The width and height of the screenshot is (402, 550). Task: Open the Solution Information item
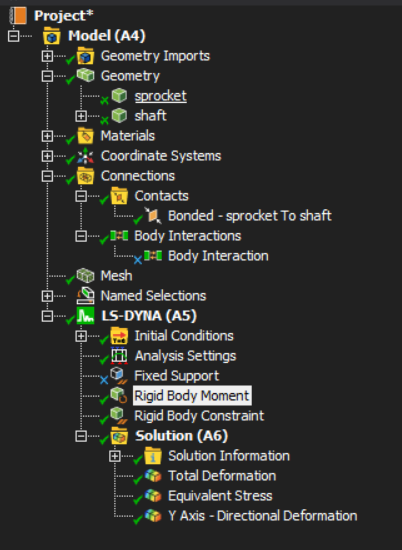pos(229,456)
